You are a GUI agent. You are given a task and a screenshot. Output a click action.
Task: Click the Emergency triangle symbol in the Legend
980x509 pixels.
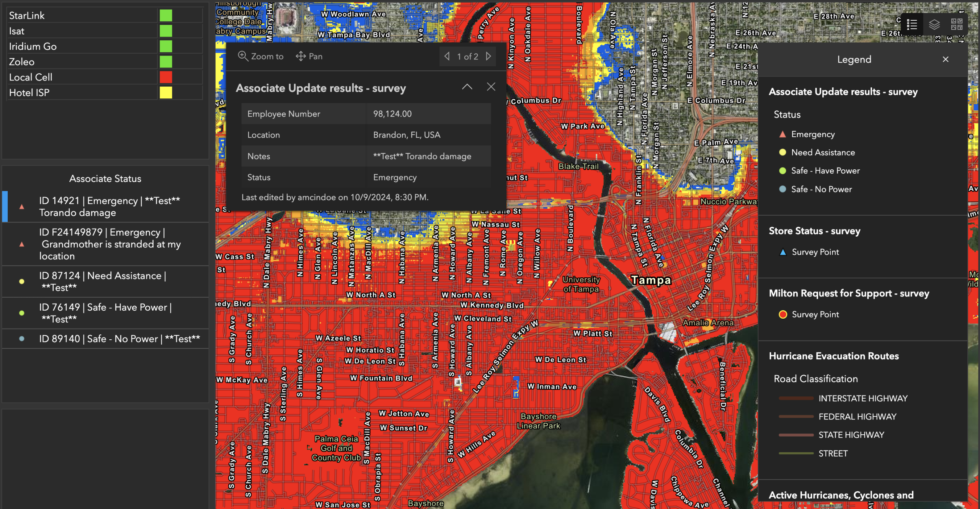(782, 134)
